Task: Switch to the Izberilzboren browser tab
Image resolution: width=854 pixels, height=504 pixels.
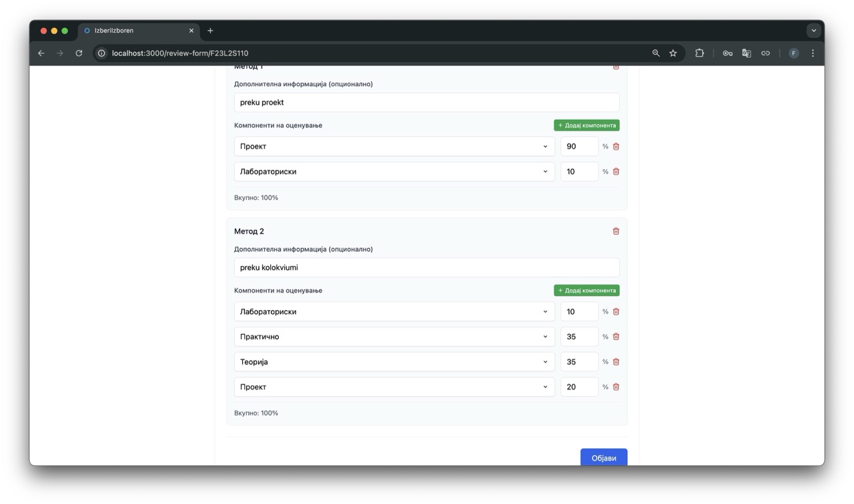Action: click(x=137, y=31)
